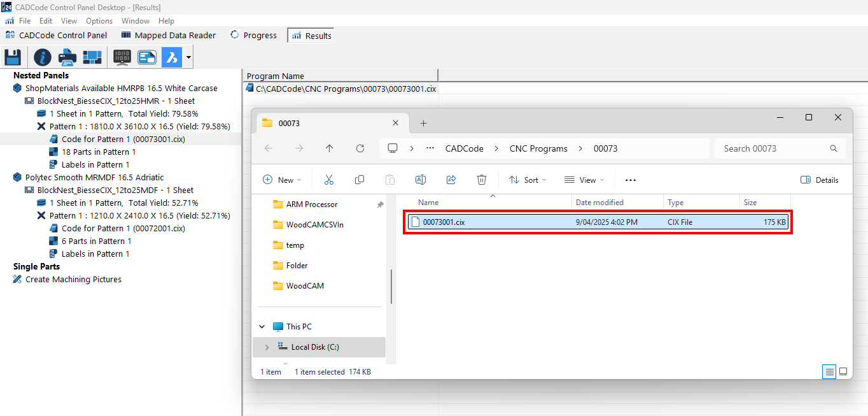The height and width of the screenshot is (416, 868).
Task: Select ShopMaterials Available HMRPB 16.5 White Carcase
Action: point(121,89)
